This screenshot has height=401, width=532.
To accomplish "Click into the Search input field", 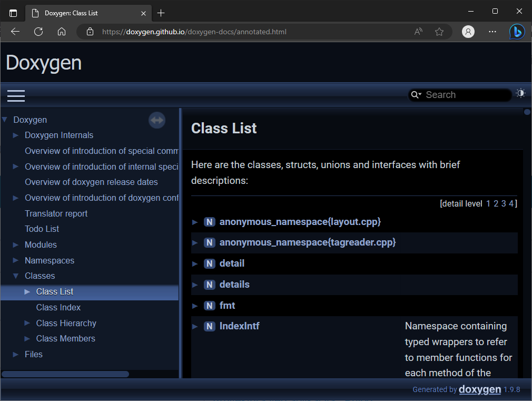I will point(466,95).
